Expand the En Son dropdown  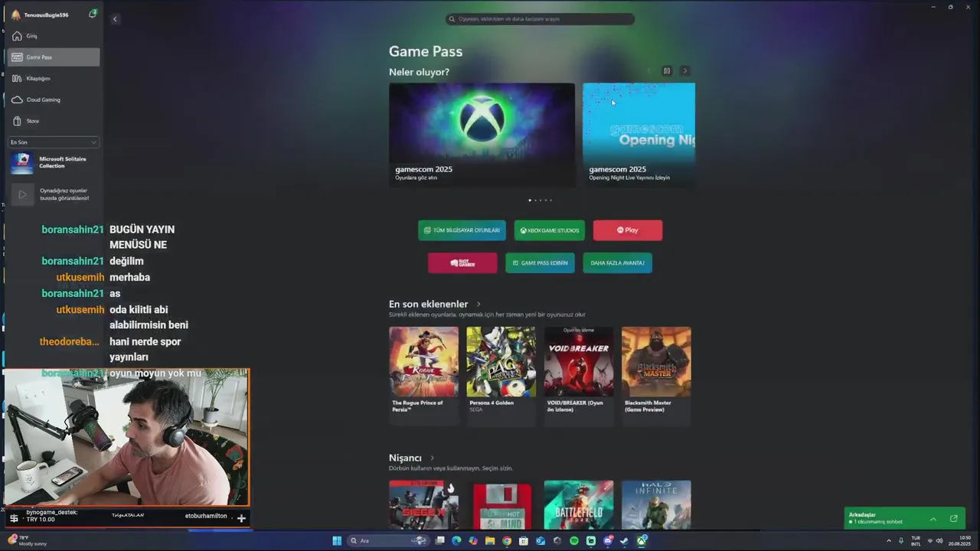54,142
